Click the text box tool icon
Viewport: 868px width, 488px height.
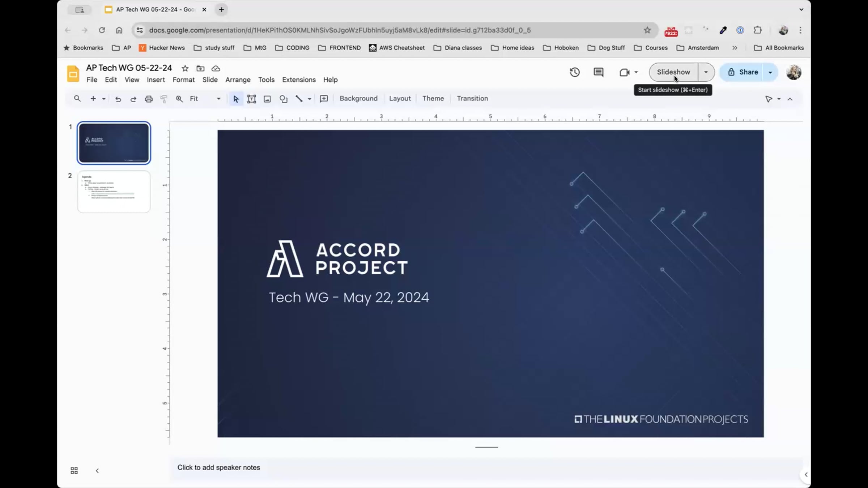click(251, 99)
